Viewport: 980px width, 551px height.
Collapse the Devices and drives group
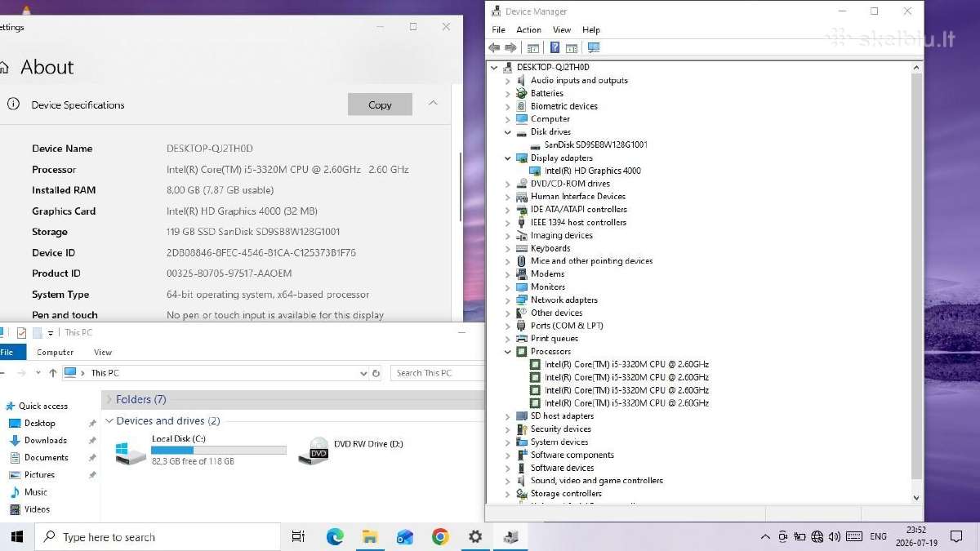108,421
